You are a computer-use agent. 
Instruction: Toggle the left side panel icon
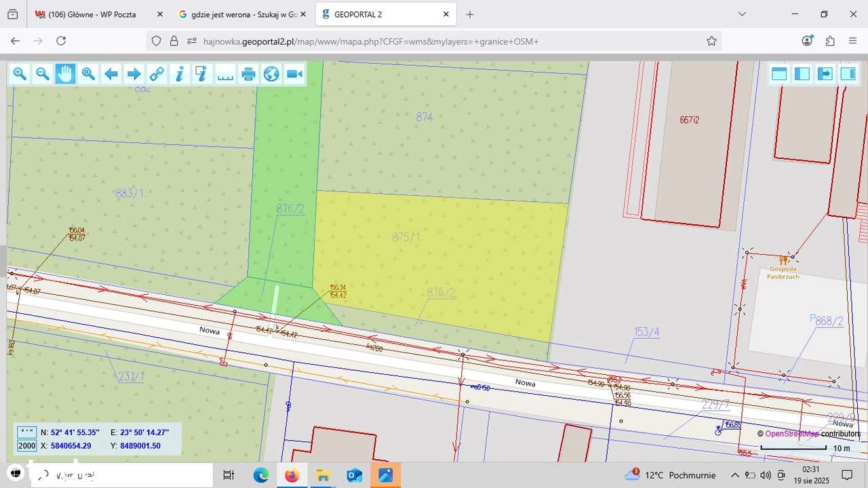click(x=802, y=74)
